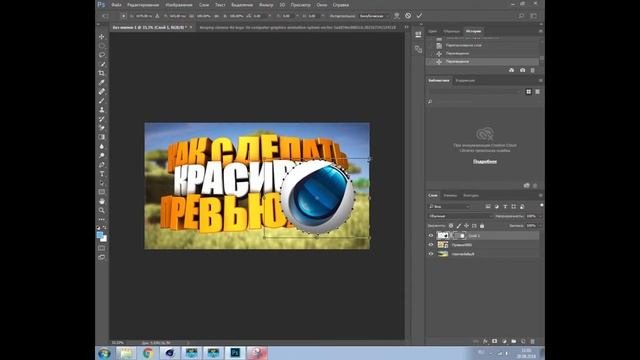Select the Clone Stamp tool
Viewport: 640px width, 360px height.
pos(102,110)
